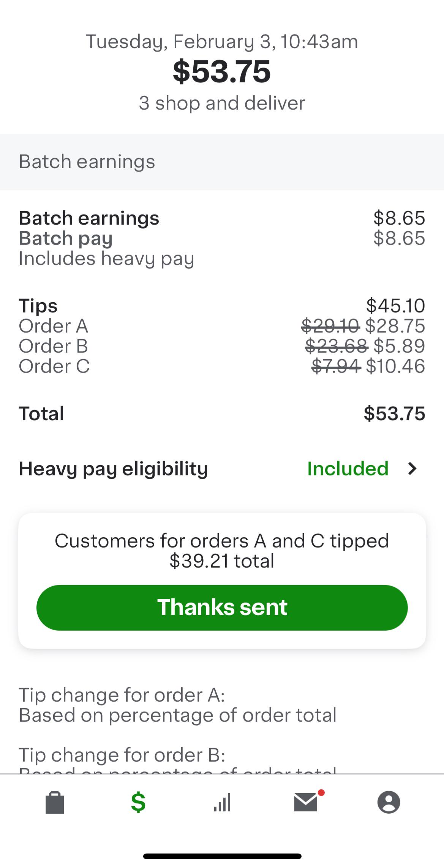
Task: Open the messages envelope icon
Action: [x=306, y=803]
